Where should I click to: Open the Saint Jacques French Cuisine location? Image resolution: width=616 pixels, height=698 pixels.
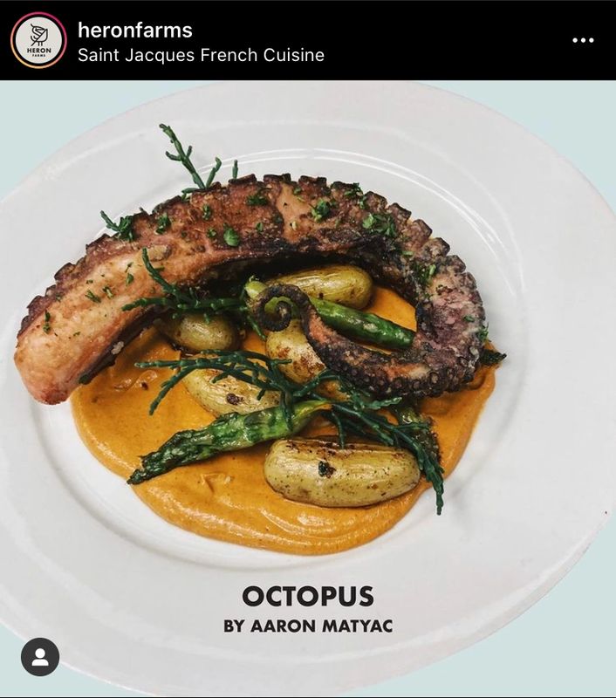coord(201,55)
